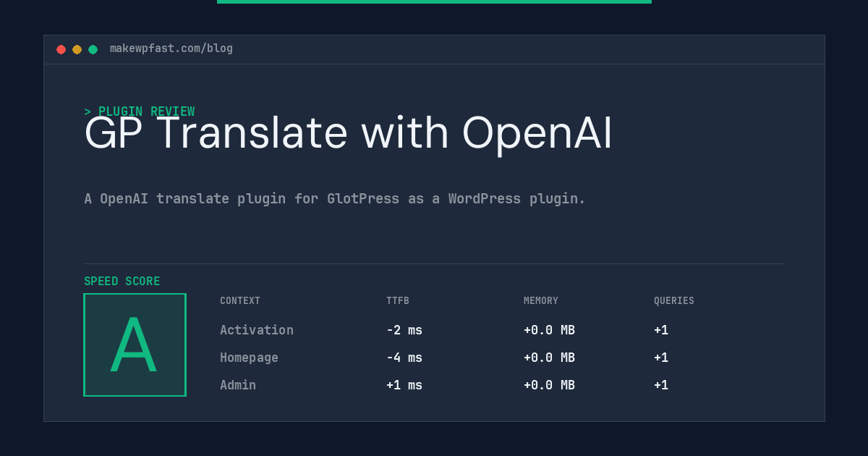Click Activation queries value +1
The width and height of the screenshot is (868, 456).
(x=661, y=330)
